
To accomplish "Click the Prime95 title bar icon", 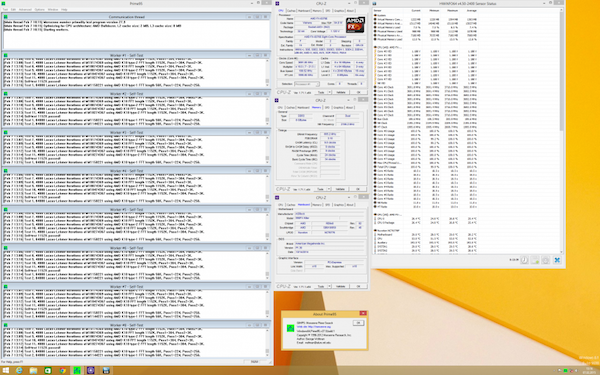I will coord(3,3).
